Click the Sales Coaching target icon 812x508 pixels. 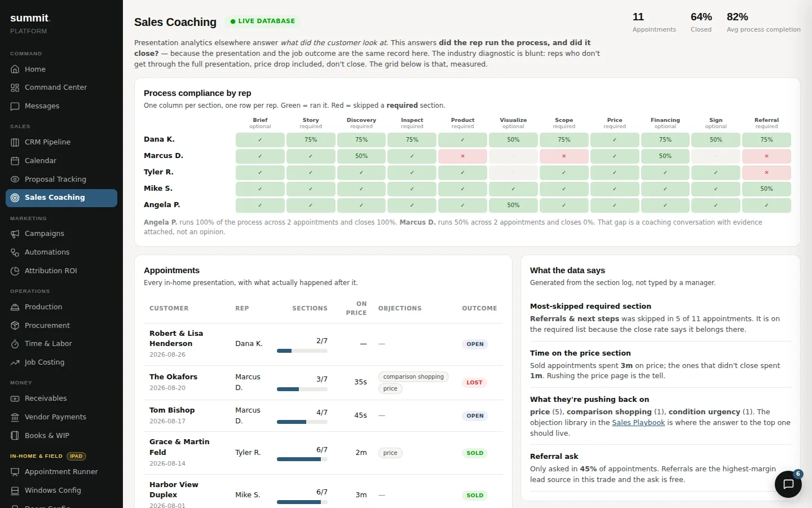coord(15,198)
